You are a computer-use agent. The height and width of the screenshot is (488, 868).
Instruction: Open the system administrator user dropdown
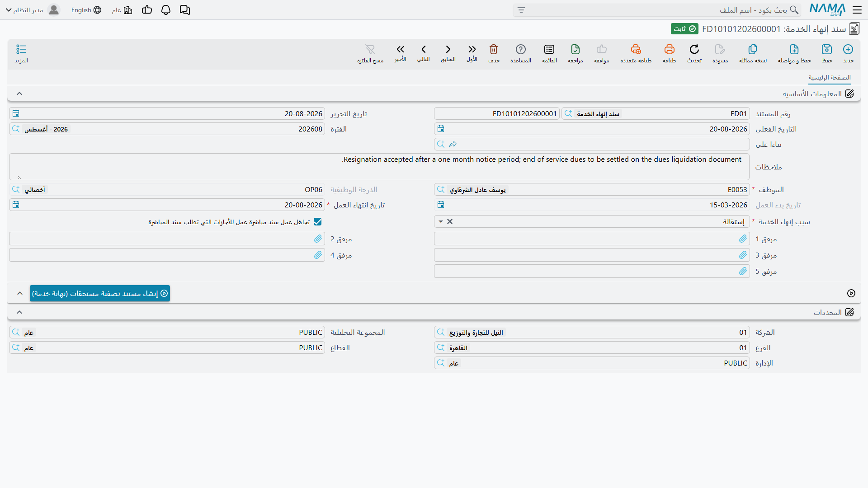click(33, 10)
